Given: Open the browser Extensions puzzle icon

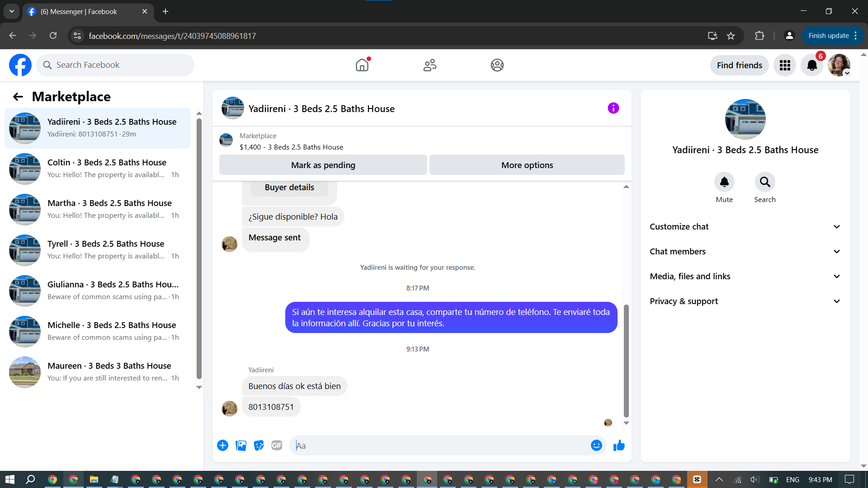Looking at the screenshot, I should point(759,36).
